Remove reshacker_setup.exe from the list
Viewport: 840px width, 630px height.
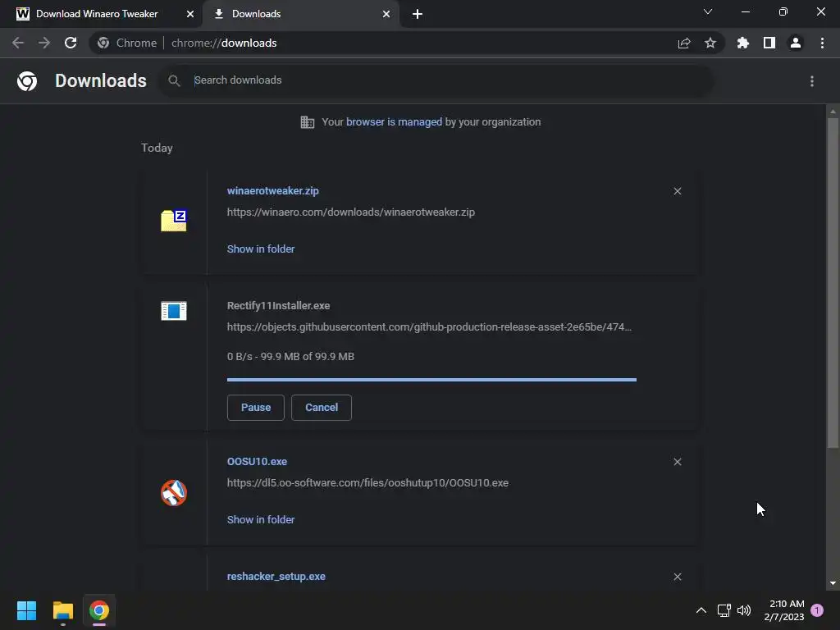[x=678, y=577]
